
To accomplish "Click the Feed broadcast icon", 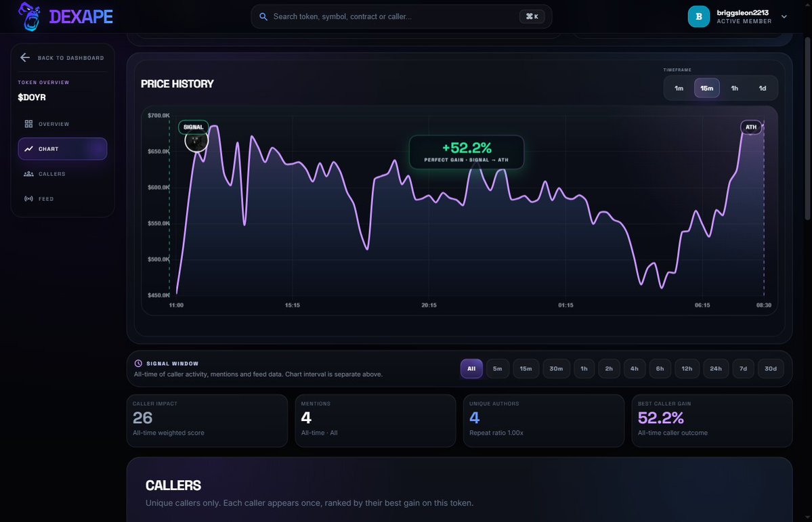I will pos(28,199).
